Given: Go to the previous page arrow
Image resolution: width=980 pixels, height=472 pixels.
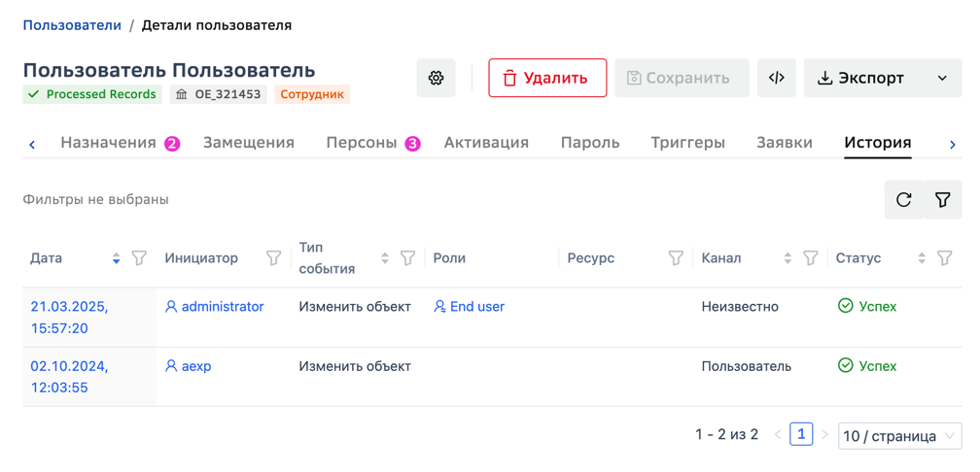Looking at the screenshot, I should tap(778, 434).
